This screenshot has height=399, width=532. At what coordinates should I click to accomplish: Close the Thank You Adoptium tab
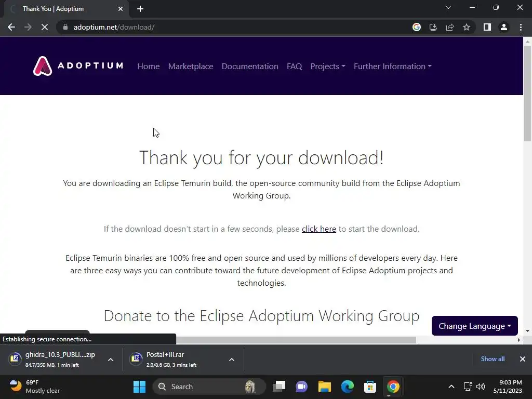pyautogui.click(x=121, y=9)
